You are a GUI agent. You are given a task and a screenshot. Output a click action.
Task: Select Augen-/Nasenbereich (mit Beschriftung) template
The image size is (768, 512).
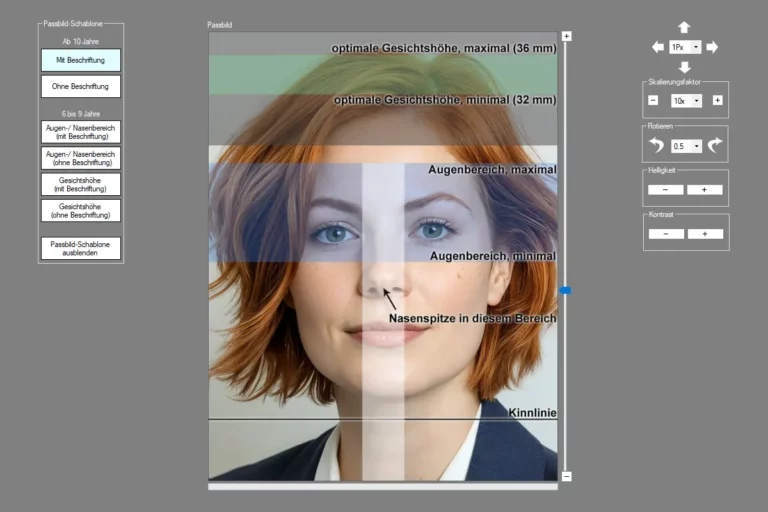point(81,132)
